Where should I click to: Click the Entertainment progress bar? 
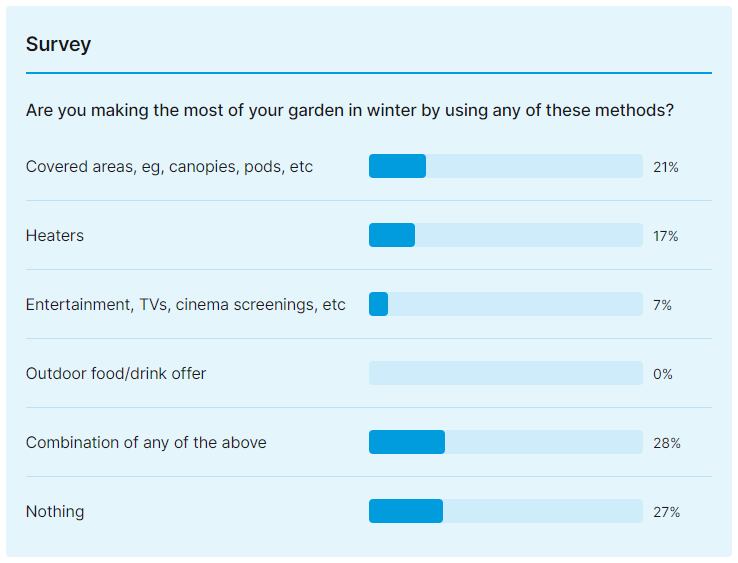click(x=505, y=305)
